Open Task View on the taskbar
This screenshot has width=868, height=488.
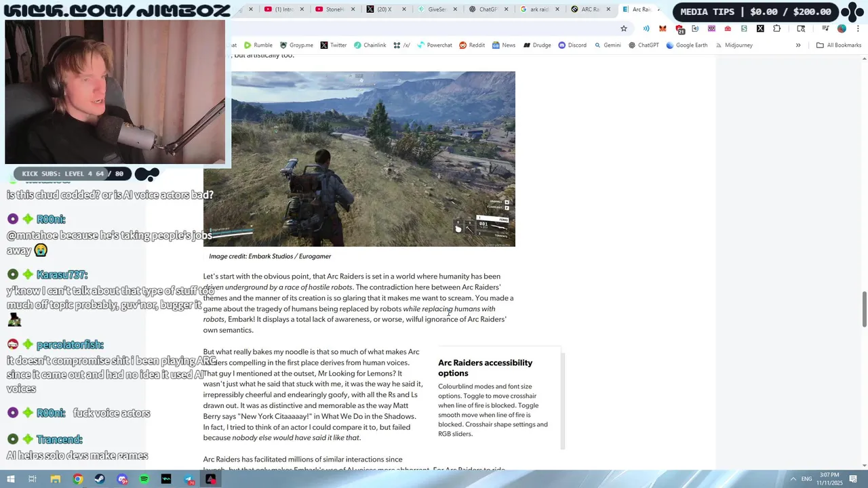click(33, 479)
